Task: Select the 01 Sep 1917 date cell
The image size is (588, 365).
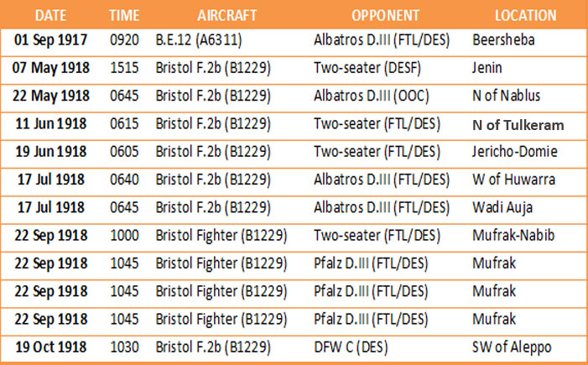Action: pos(49,39)
